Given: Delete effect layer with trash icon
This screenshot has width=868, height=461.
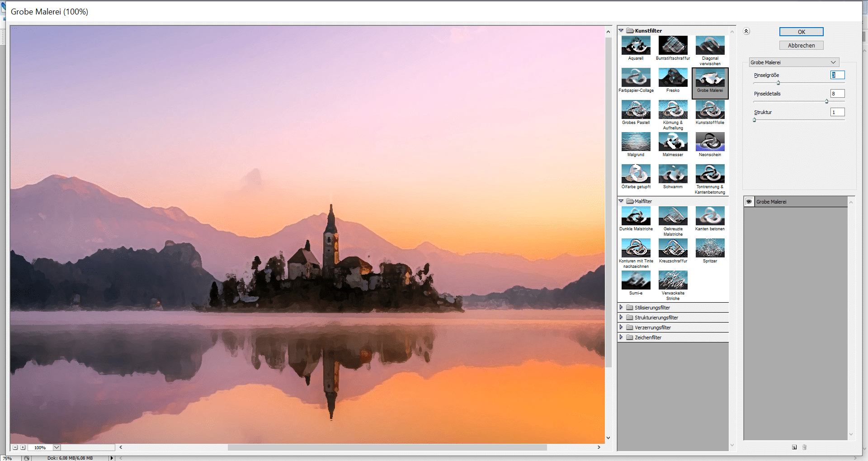Looking at the screenshot, I should tap(805, 447).
